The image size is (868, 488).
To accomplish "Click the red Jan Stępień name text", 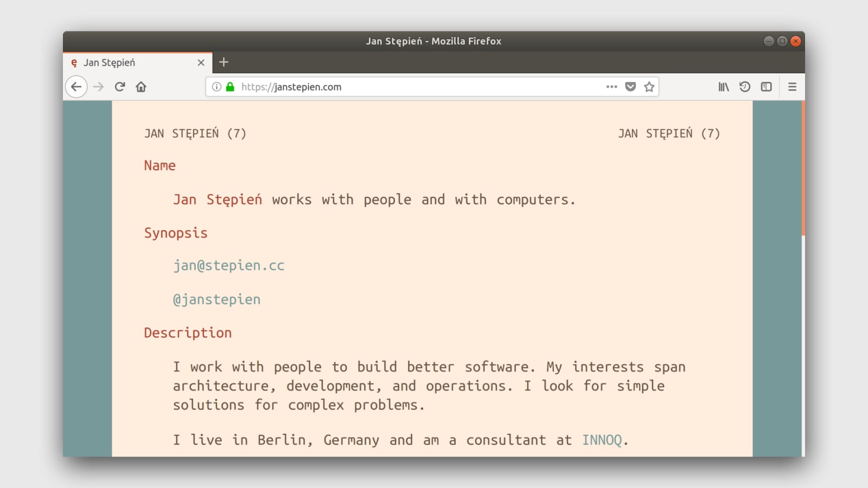I will pyautogui.click(x=218, y=200).
